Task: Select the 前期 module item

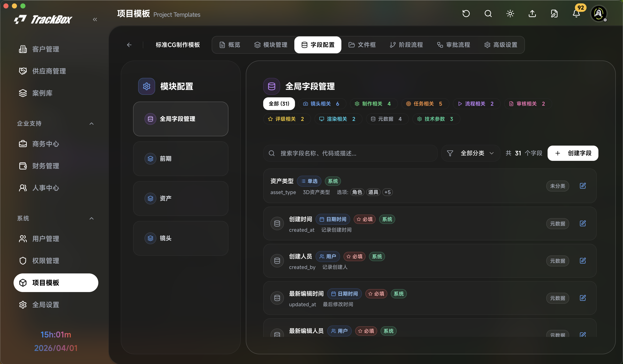Action: tap(181, 159)
